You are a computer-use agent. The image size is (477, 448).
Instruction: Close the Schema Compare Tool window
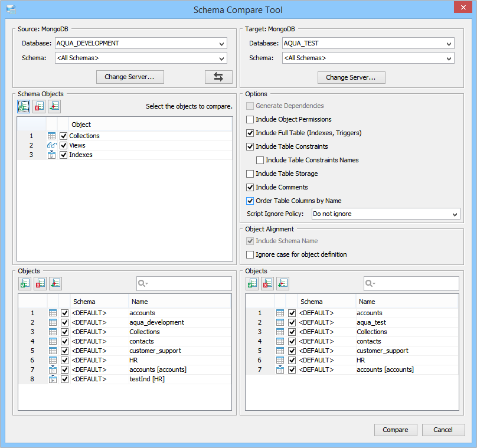pos(463,7)
